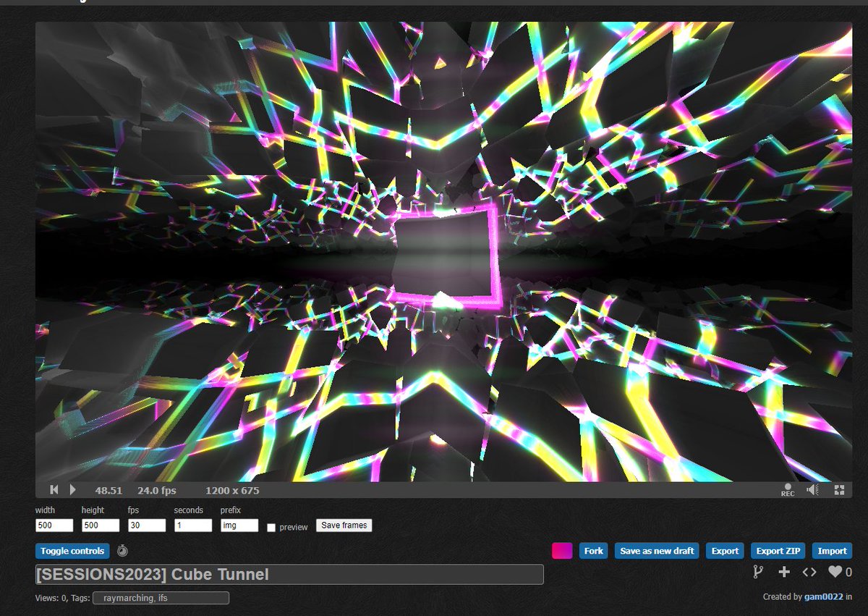This screenshot has height=616, width=868.
Task: Click the 1200 x 675 resolution text
Action: point(232,490)
